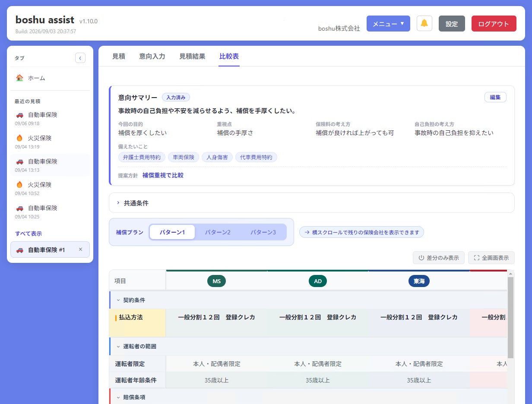Click AD column 35歳以上 cell
The height and width of the screenshot is (404, 532).
pos(318,380)
